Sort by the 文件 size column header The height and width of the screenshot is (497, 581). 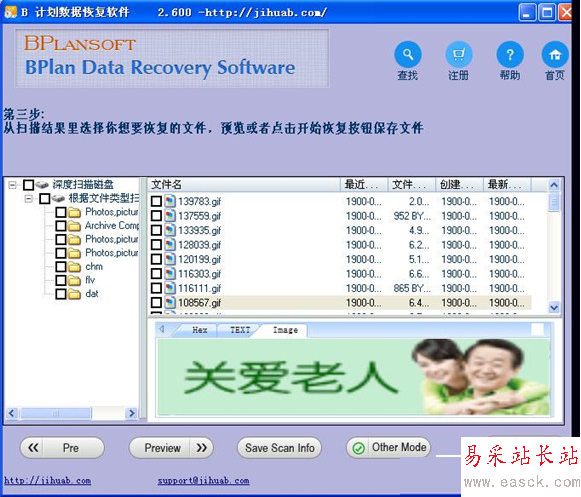coord(411,184)
